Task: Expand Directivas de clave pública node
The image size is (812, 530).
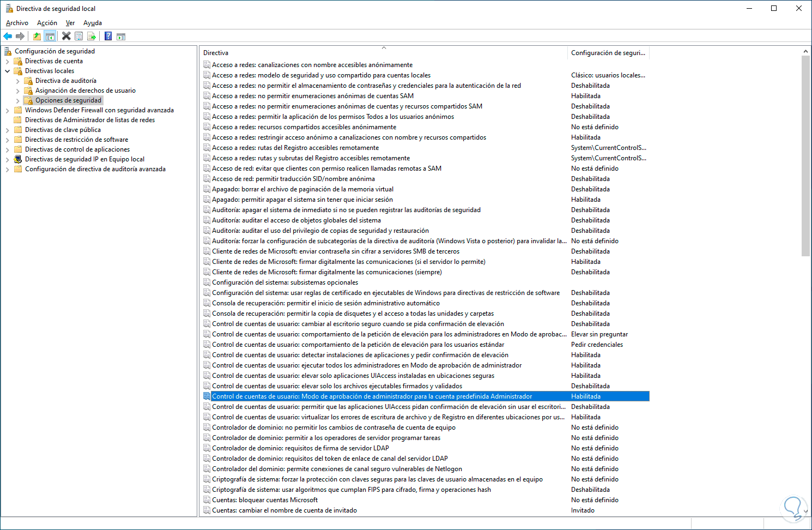Action: 8,130
